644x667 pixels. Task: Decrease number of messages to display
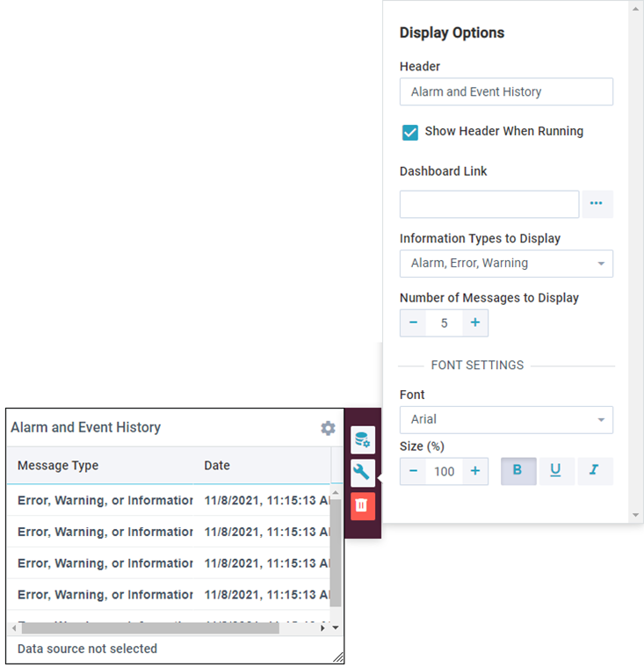click(x=413, y=323)
